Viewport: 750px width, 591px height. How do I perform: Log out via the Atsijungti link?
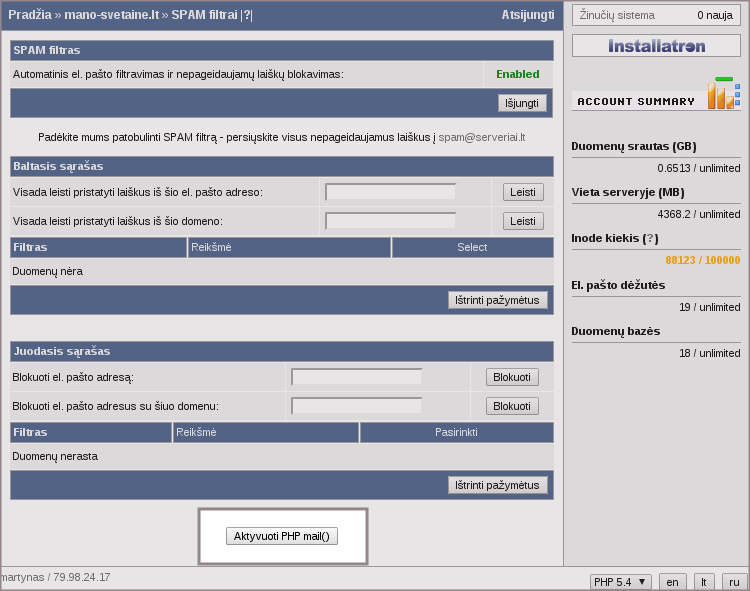[527, 15]
